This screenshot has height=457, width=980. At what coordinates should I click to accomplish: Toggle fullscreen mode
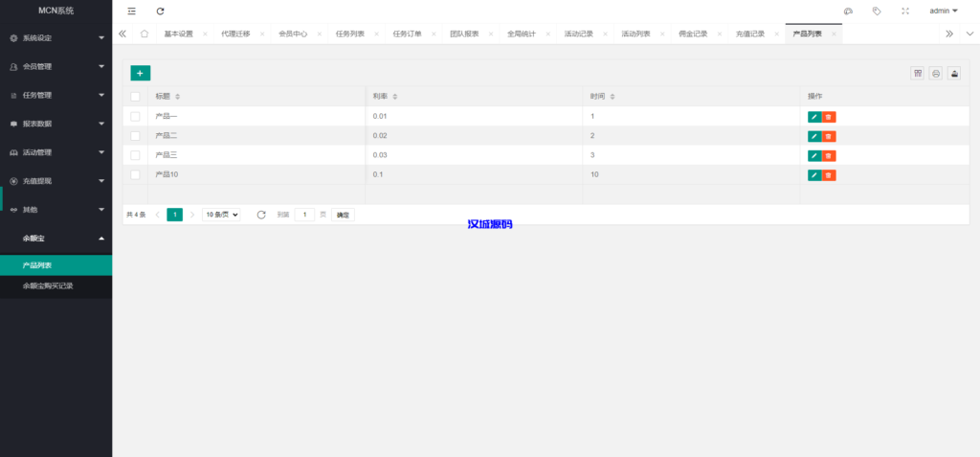[904, 11]
